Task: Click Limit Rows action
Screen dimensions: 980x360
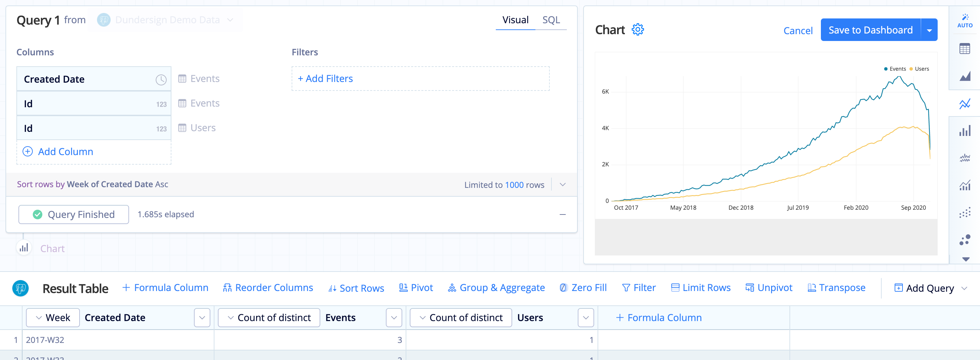Action: (x=701, y=288)
